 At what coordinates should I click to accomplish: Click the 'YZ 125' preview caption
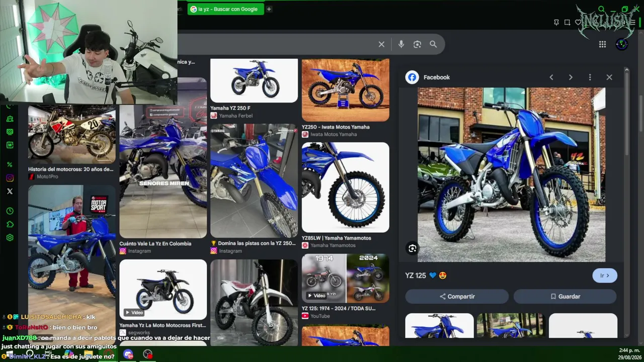pos(416,276)
